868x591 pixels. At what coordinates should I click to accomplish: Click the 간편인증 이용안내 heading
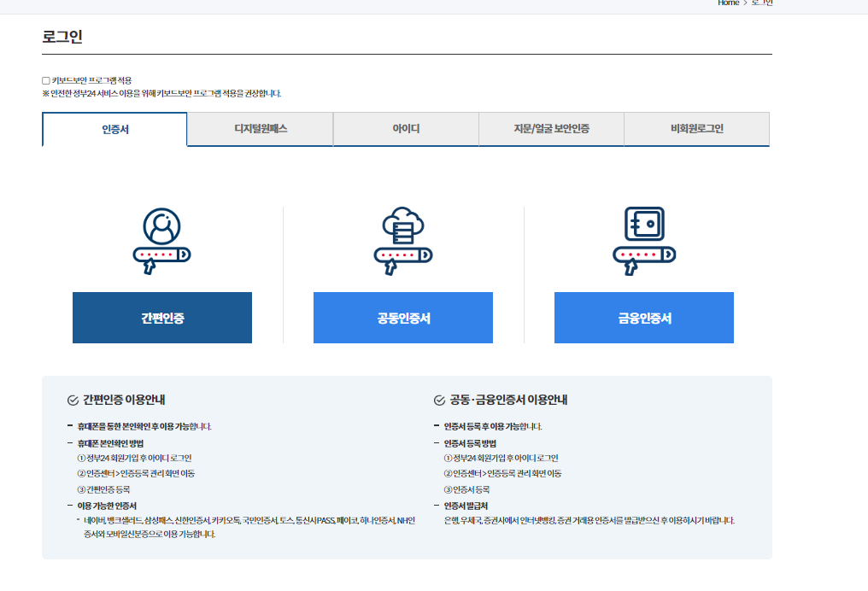(124, 400)
